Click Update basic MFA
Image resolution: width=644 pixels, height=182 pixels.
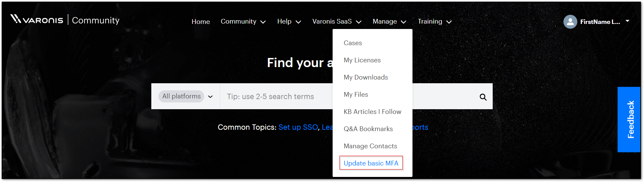click(371, 163)
